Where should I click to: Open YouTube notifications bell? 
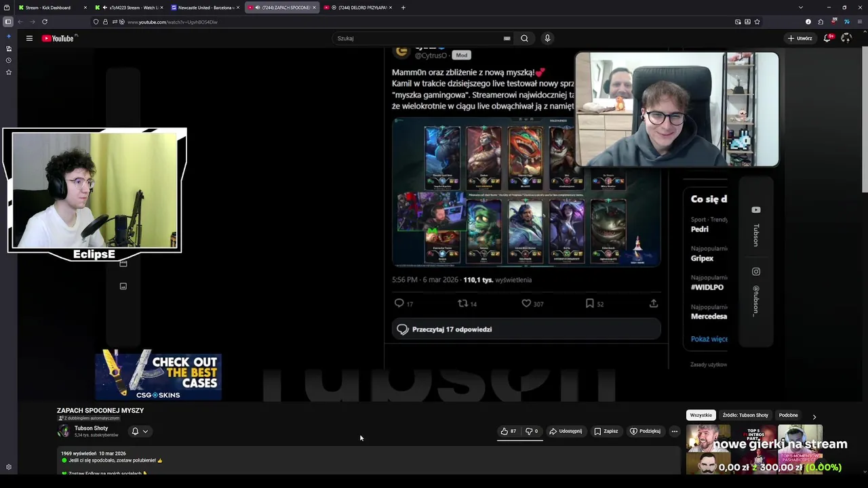(x=827, y=38)
